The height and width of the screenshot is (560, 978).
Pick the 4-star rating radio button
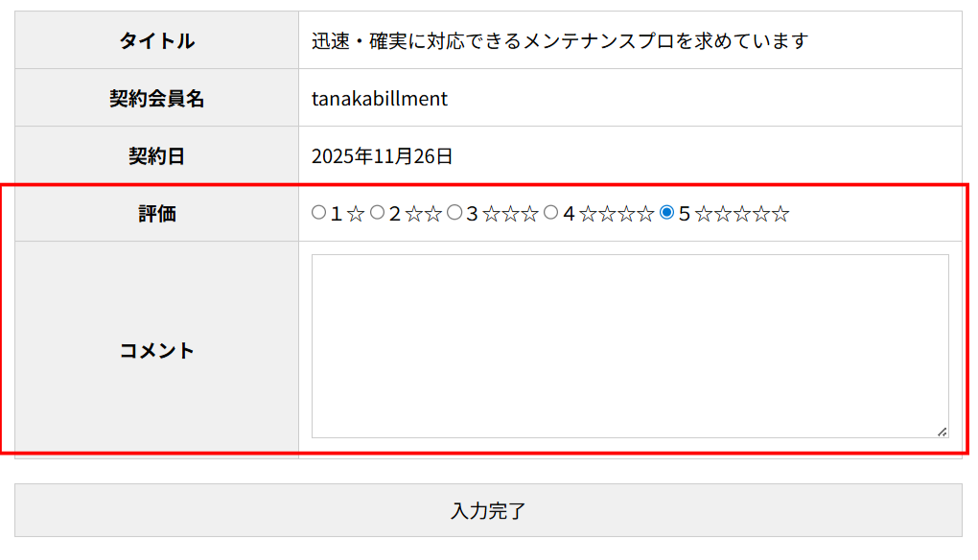[x=551, y=213]
